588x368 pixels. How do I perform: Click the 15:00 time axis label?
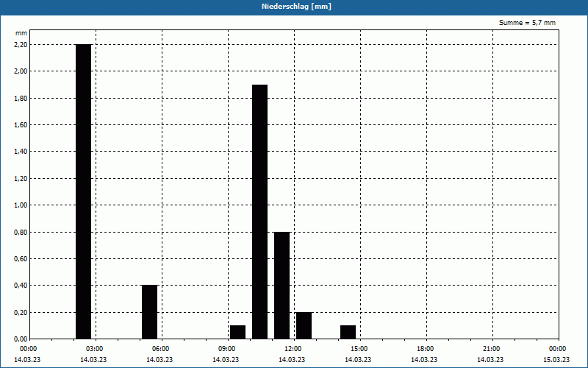click(x=359, y=349)
